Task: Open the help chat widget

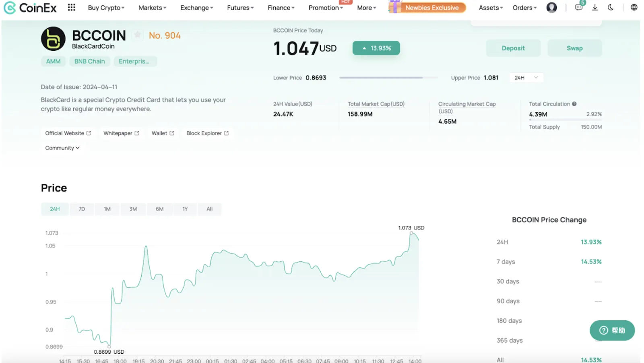Action: pos(612,330)
